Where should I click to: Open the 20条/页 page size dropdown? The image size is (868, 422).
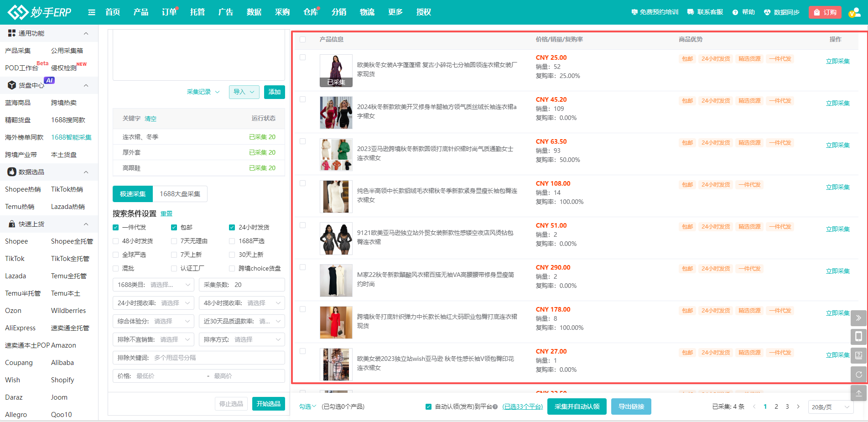(830, 407)
